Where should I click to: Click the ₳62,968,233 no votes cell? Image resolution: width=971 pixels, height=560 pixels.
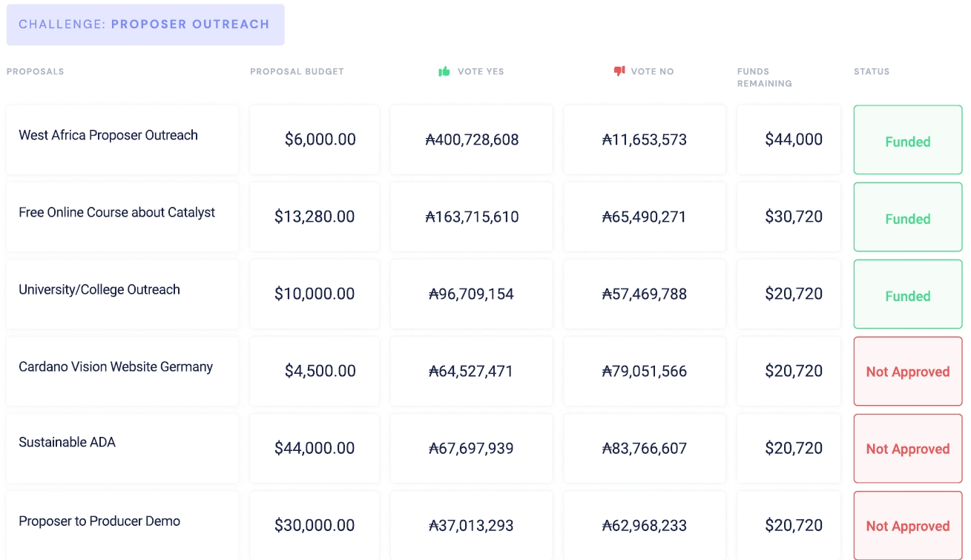pyautogui.click(x=645, y=525)
